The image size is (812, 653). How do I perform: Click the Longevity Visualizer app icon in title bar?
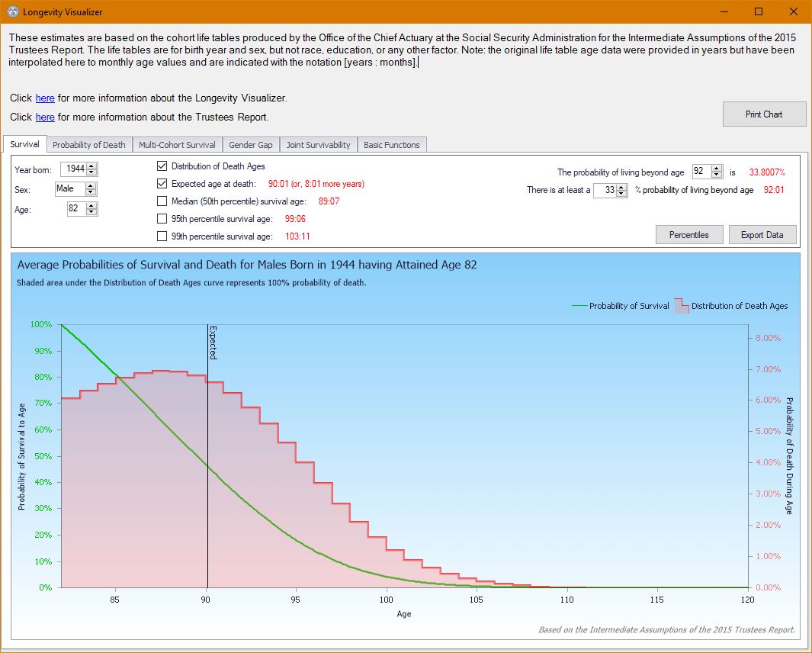[12, 11]
